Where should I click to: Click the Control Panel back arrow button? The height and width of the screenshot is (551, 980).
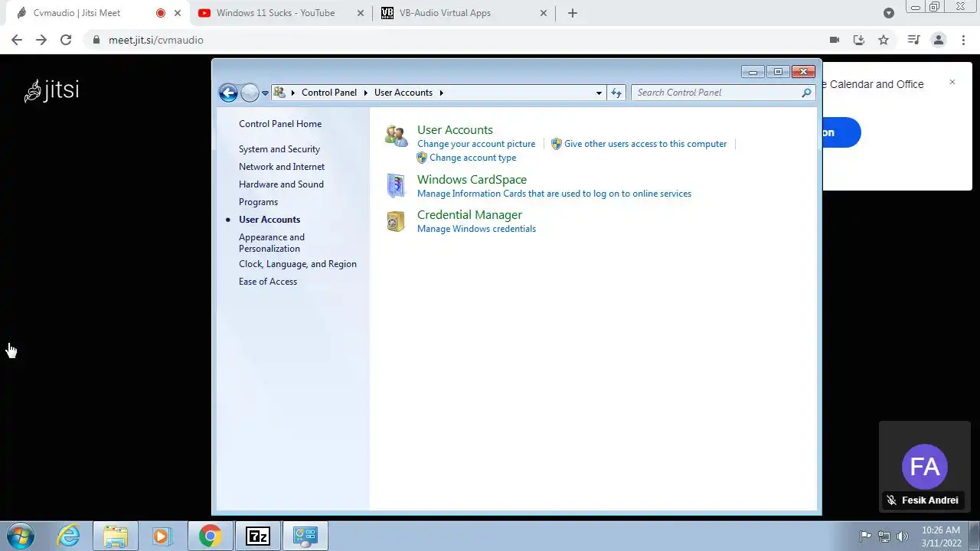tap(228, 93)
